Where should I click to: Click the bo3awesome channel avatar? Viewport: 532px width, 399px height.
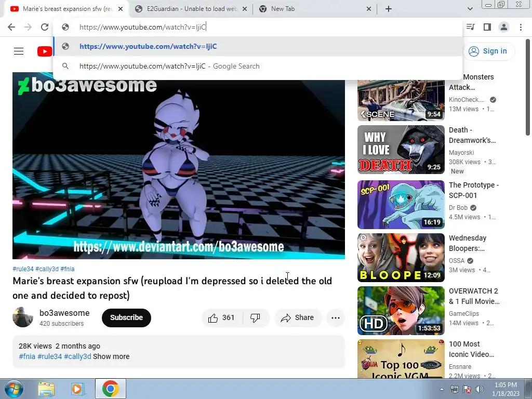pos(23,317)
